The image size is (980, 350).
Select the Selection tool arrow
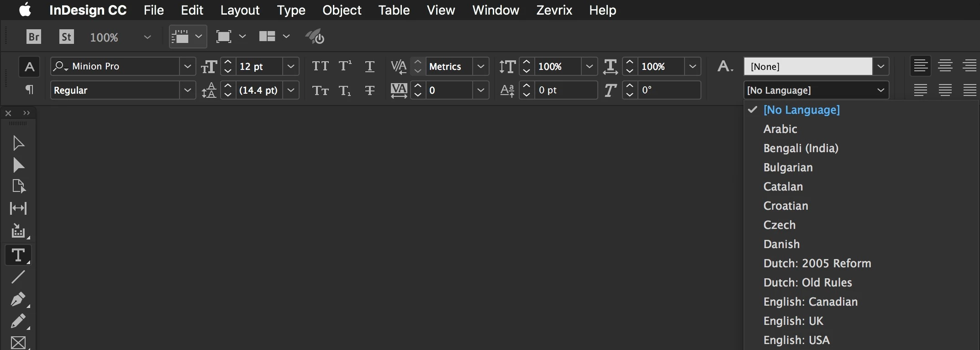(18, 143)
